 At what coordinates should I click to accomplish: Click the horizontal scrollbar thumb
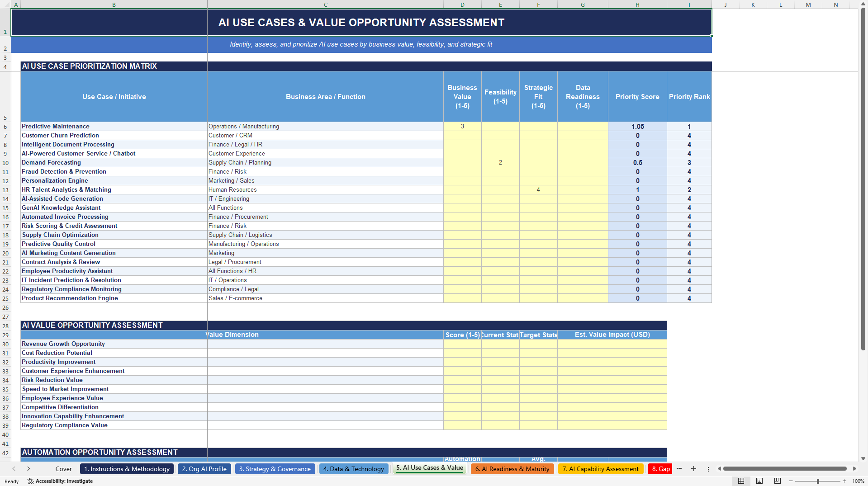click(x=785, y=469)
